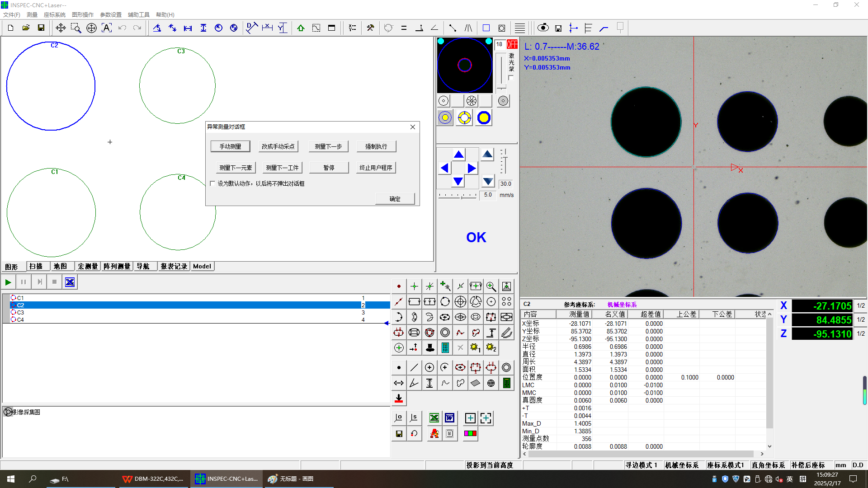Select the four-circles array measure tool
Viewport: 868px width, 488px height.
(x=506, y=301)
